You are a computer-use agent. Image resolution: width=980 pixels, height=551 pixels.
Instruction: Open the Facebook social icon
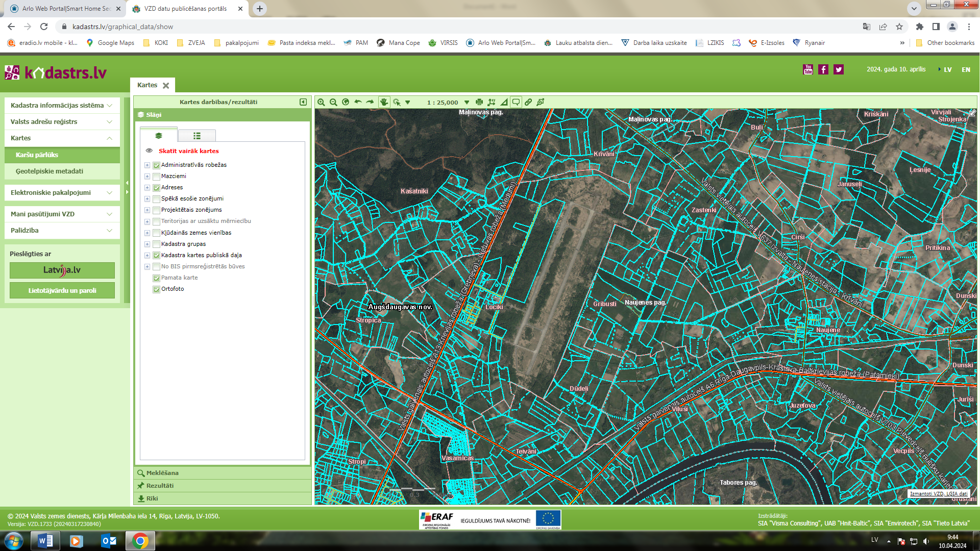coord(823,69)
